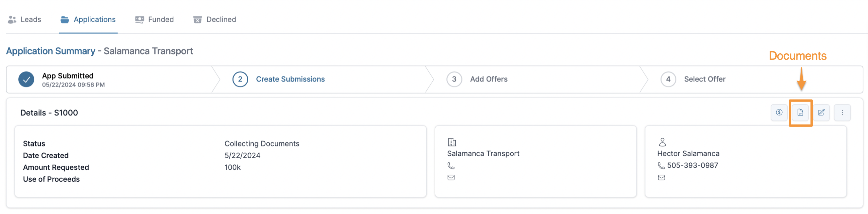Image resolution: width=868 pixels, height=214 pixels.
Task: Open the three-dot more options menu
Action: pyautogui.click(x=842, y=112)
